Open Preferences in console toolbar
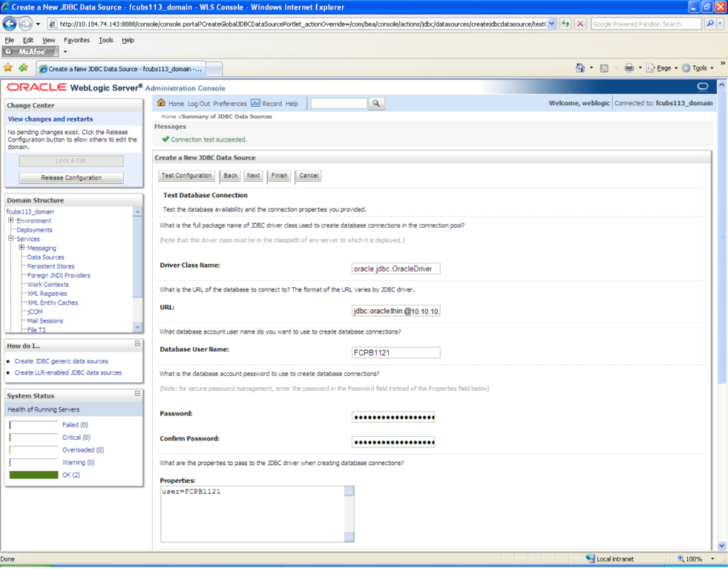 230,103
